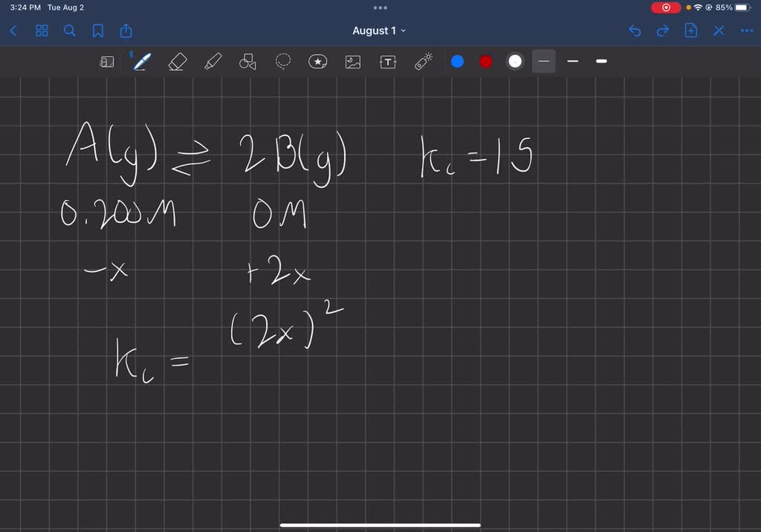
Task: Select the Text box tool
Action: pos(388,62)
